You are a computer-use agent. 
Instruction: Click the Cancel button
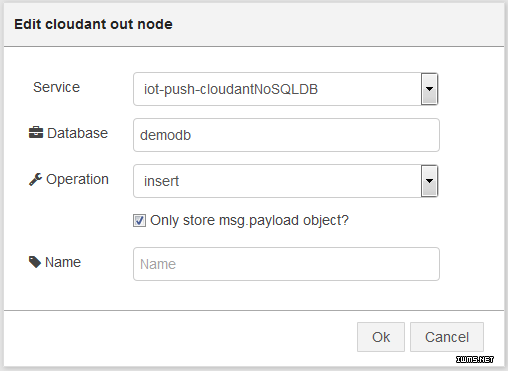tap(447, 337)
